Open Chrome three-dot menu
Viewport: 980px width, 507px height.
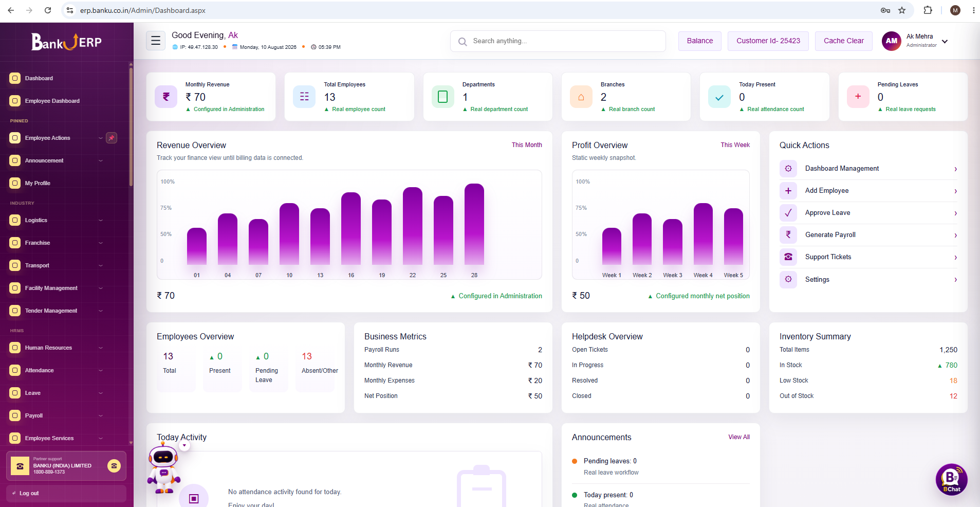pyautogui.click(x=973, y=10)
